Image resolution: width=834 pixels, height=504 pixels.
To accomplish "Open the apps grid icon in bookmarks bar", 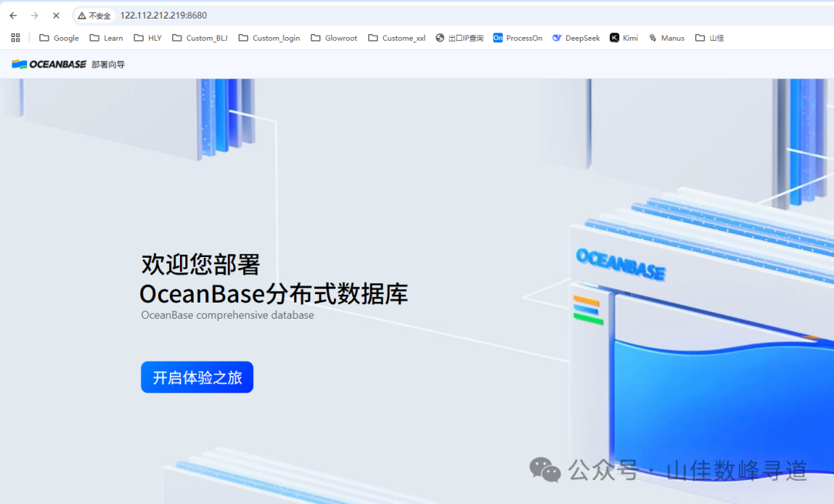I will (15, 38).
